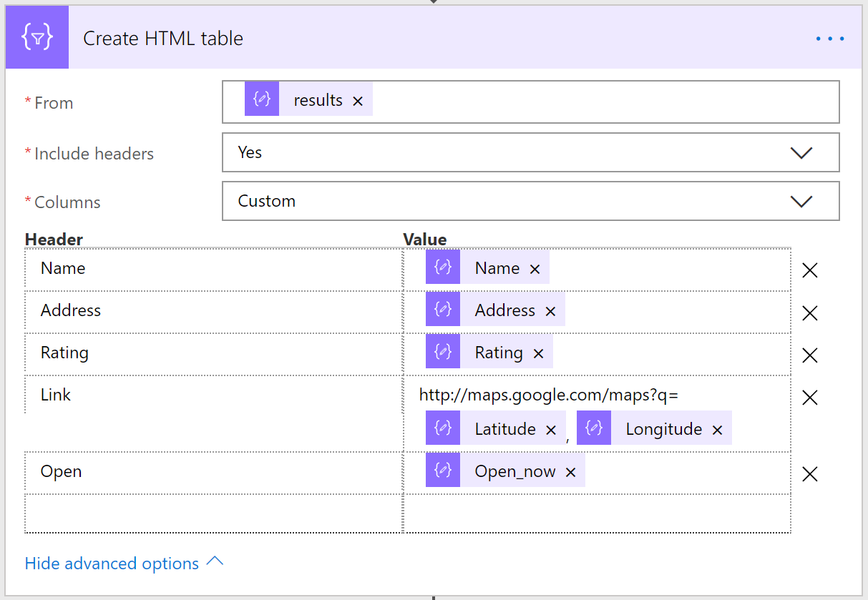This screenshot has height=600, width=868.
Task: Remove the Latitude token from Link value
Action: 551,430
